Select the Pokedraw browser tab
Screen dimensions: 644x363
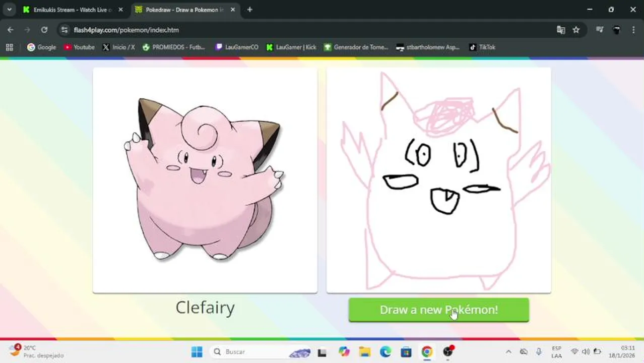185,10
